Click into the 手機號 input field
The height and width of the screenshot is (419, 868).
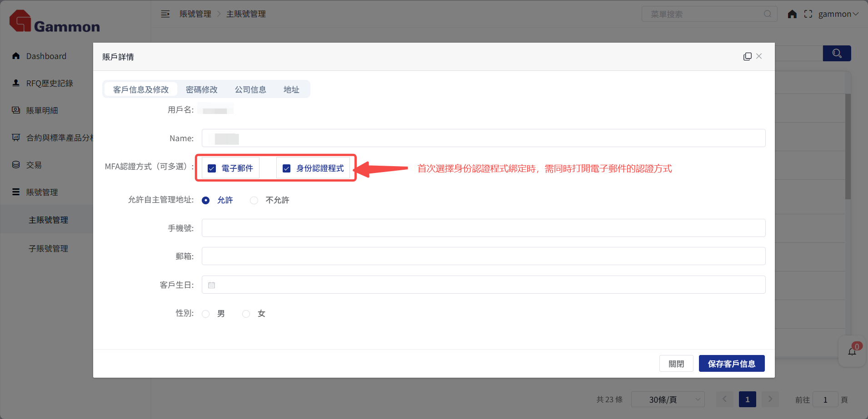click(x=483, y=228)
